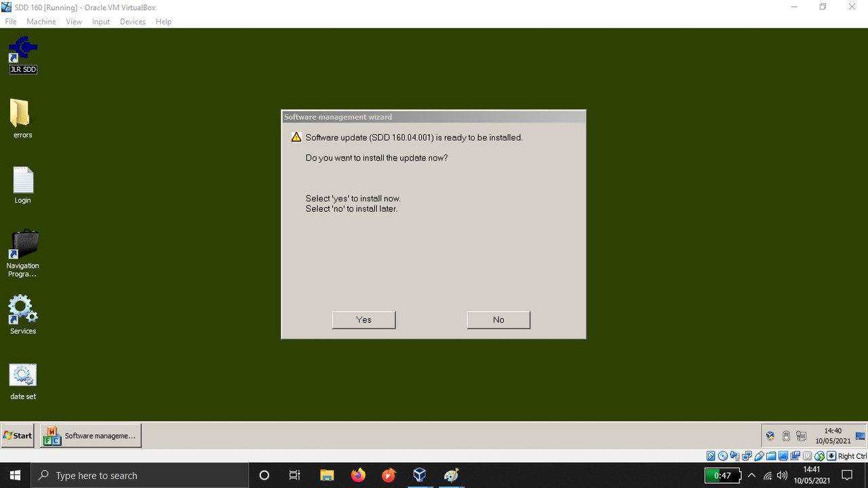Open the host volume speaker icon
868x488 pixels.
(x=783, y=476)
